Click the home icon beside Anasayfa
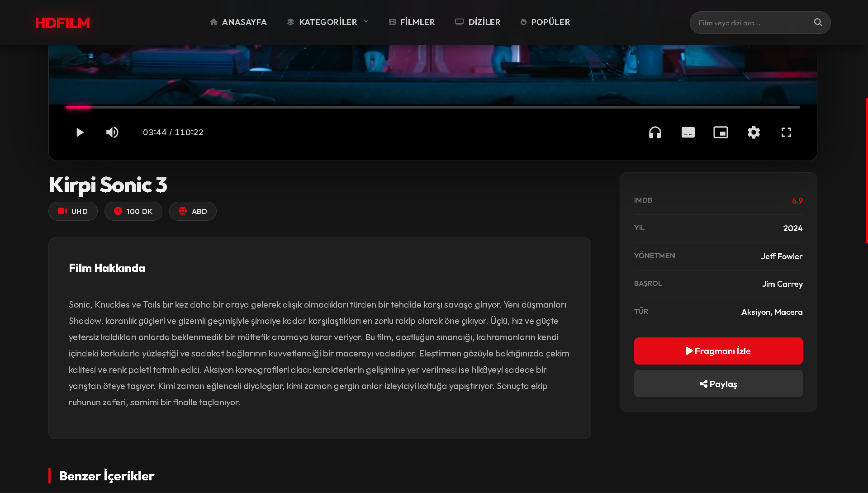The width and height of the screenshot is (868, 493). [x=213, y=22]
